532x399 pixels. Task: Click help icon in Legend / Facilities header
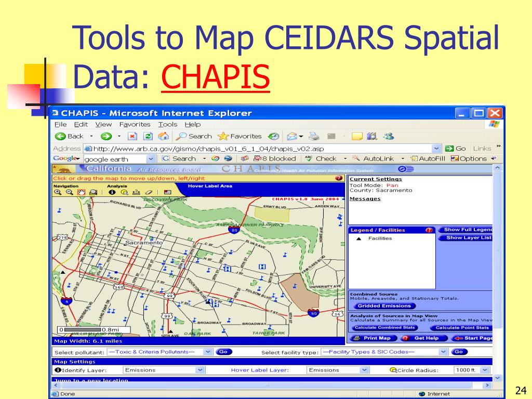pyautogui.click(x=429, y=230)
